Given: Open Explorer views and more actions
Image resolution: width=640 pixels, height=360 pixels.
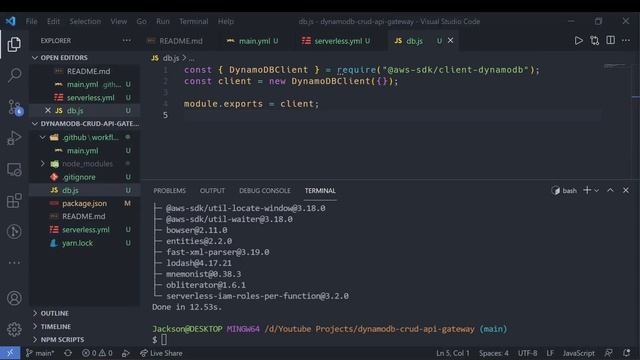Looking at the screenshot, I should [127, 40].
